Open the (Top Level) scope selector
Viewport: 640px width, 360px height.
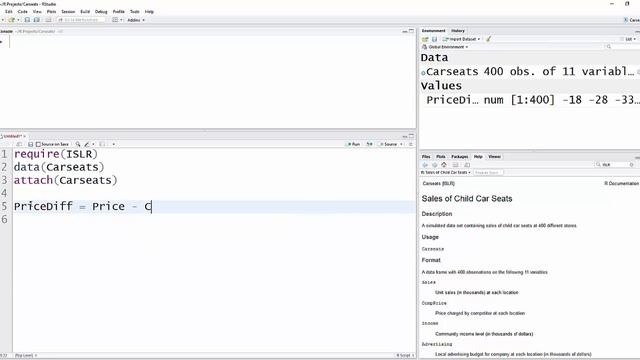tap(26, 356)
